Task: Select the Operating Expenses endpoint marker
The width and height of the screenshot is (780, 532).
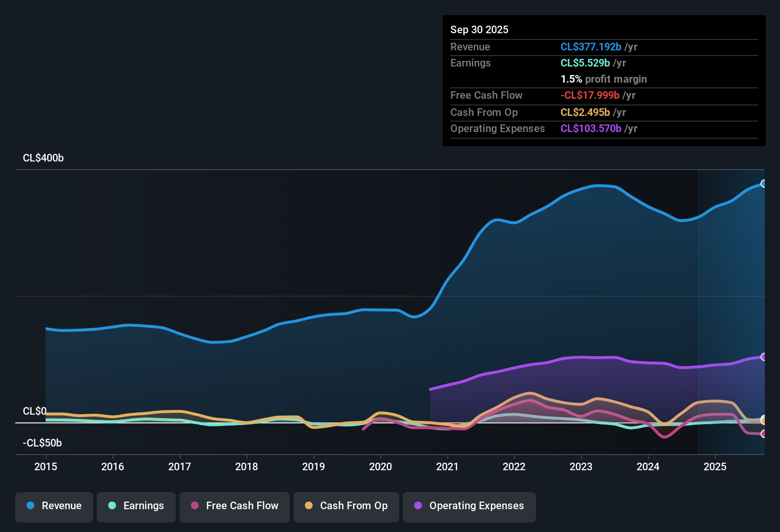Action: [764, 356]
